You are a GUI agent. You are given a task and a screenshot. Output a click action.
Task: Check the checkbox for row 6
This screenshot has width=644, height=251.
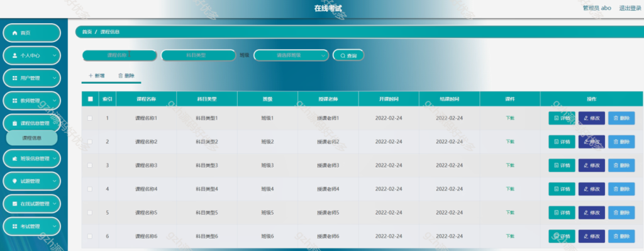[90, 236]
